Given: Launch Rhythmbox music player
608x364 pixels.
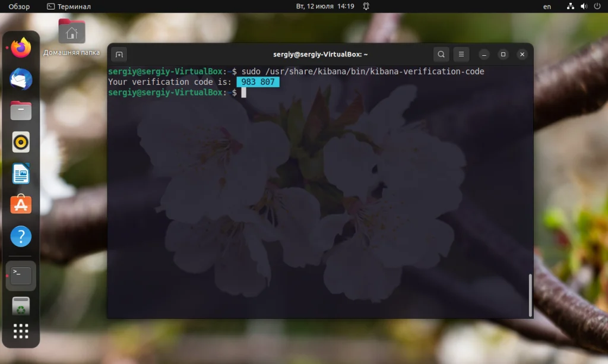Looking at the screenshot, I should [21, 142].
